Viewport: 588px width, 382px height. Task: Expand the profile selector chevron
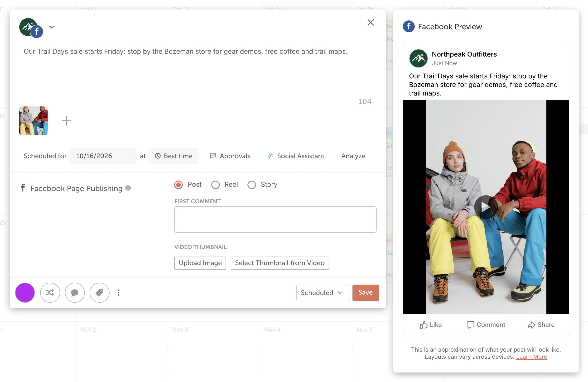point(52,27)
